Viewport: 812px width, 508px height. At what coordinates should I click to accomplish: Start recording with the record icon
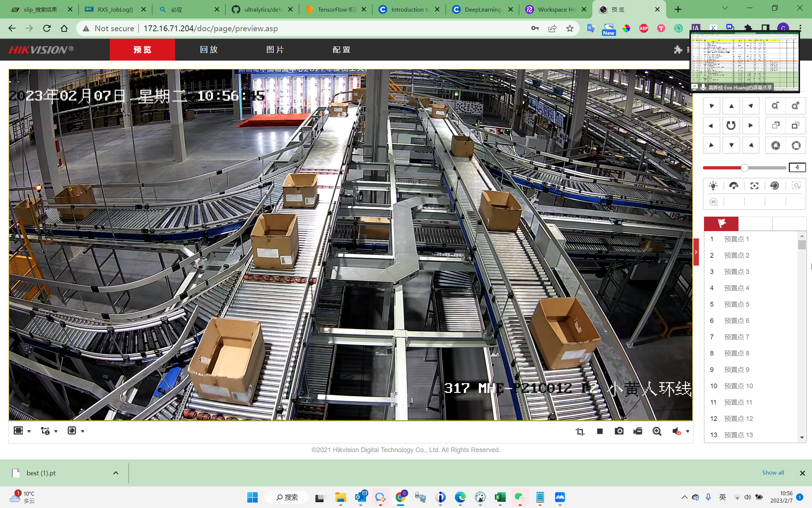pos(638,431)
